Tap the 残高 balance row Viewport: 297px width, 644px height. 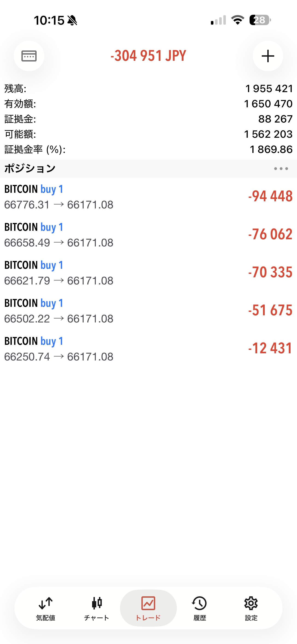pyautogui.click(x=148, y=89)
